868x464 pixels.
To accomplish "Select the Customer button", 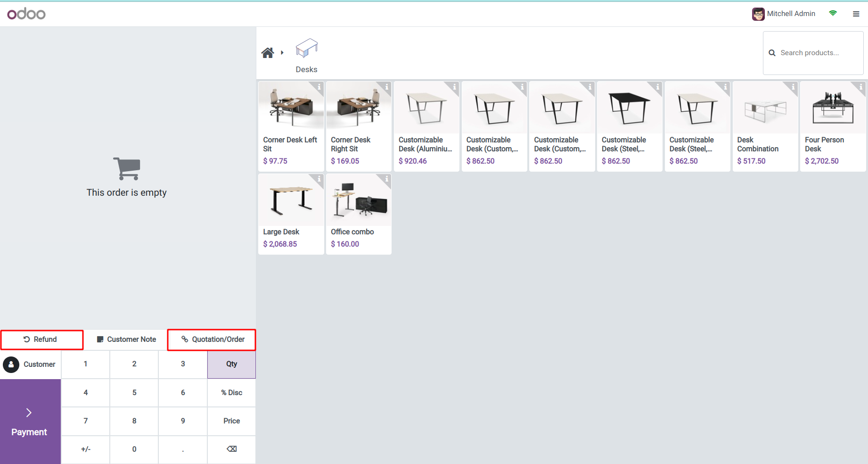I will pos(31,365).
